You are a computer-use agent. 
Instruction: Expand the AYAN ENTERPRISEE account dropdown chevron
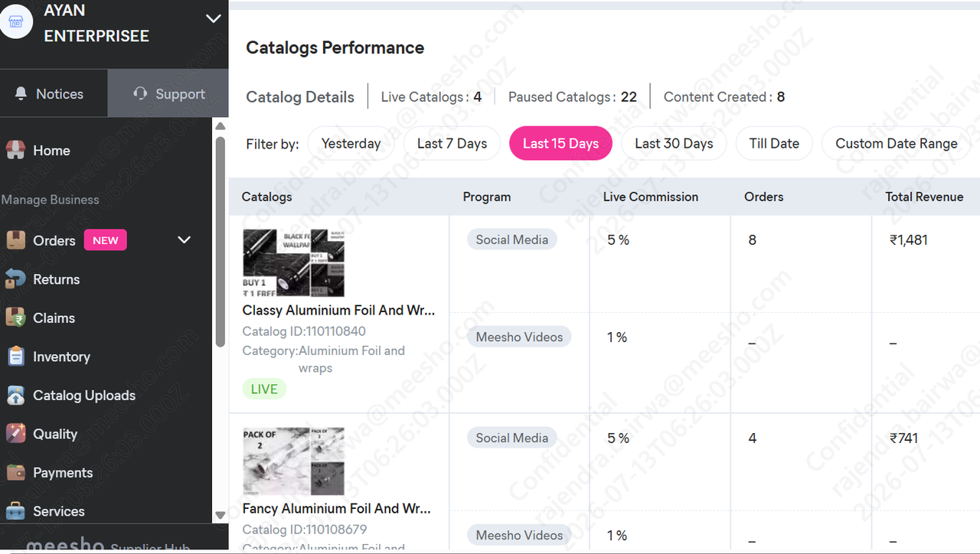[214, 19]
